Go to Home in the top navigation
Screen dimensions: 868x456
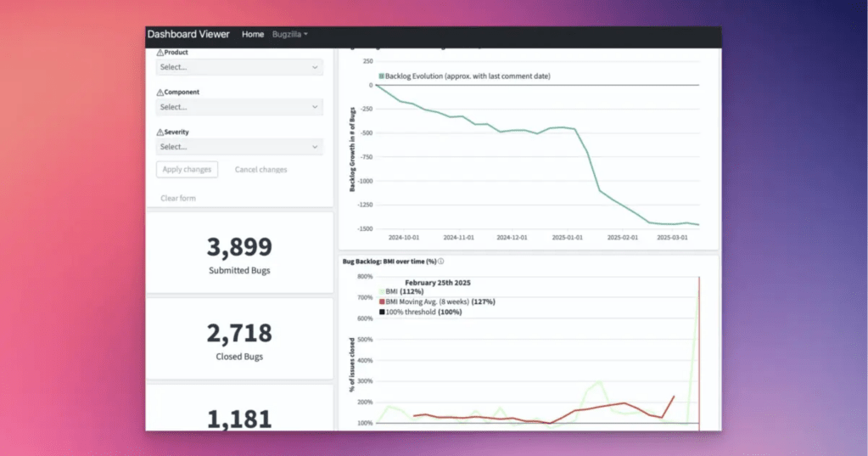click(x=253, y=35)
